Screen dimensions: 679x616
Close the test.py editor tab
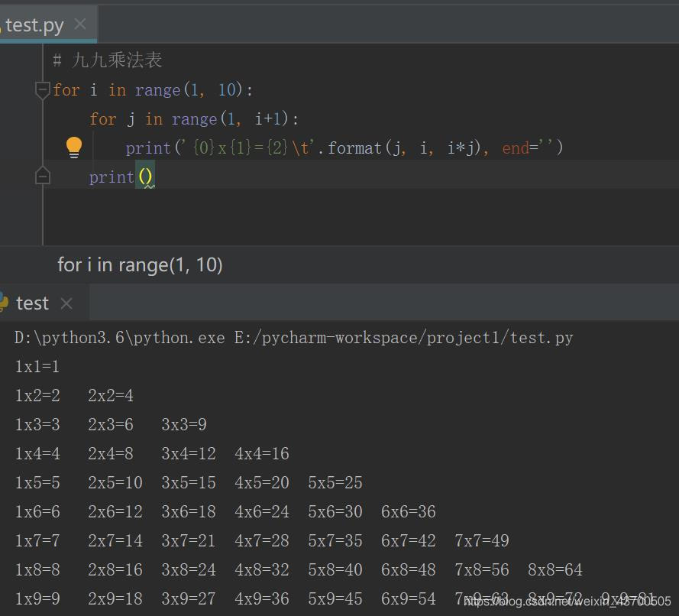pos(80,24)
